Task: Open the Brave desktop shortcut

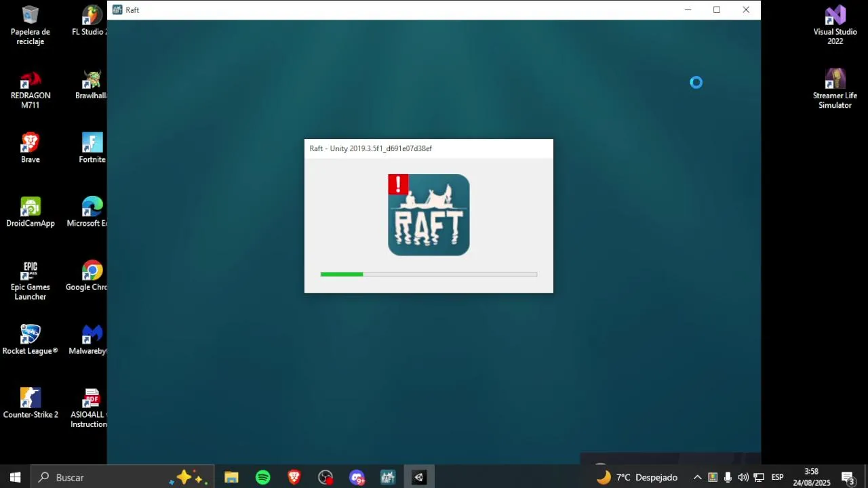Action: click(x=31, y=148)
